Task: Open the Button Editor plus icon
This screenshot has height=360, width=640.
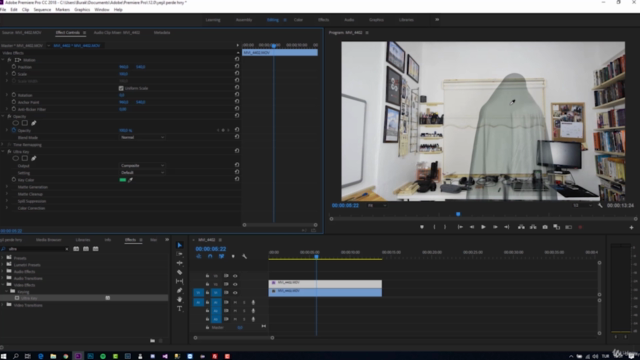Action: point(631,227)
